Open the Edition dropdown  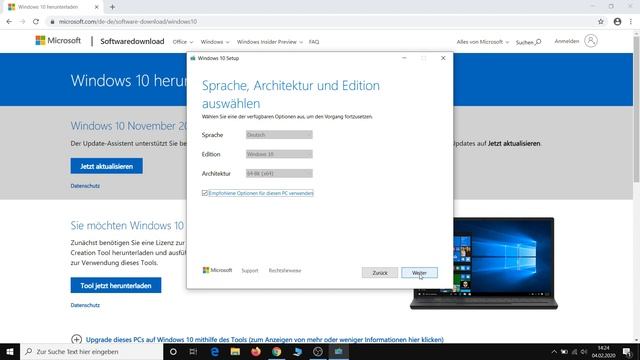pos(279,154)
